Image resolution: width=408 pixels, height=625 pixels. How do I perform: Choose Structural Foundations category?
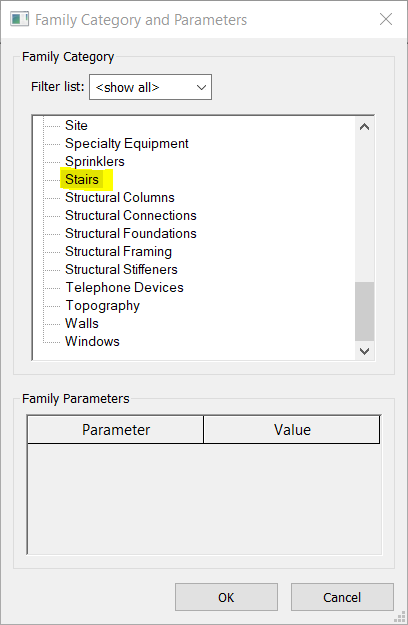pyautogui.click(x=131, y=233)
